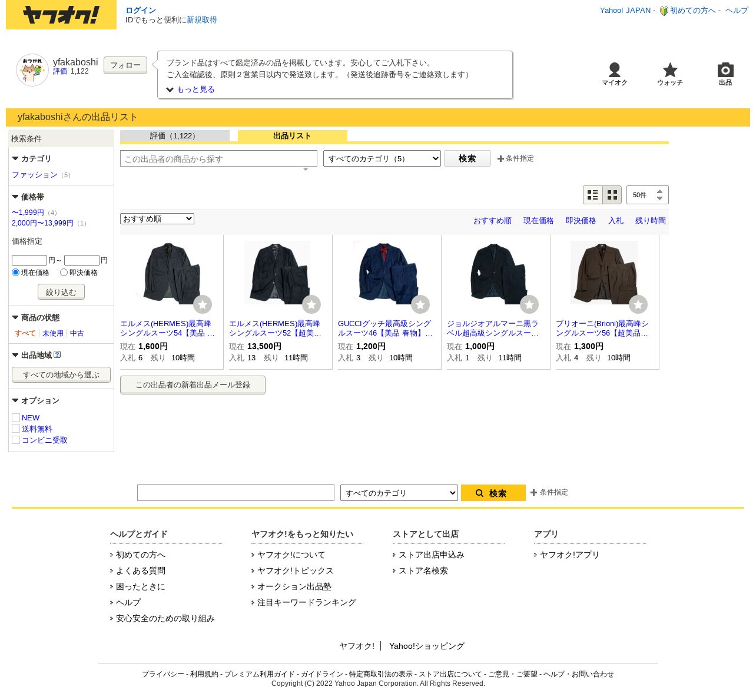Select 即決価格 radio button

(x=64, y=273)
